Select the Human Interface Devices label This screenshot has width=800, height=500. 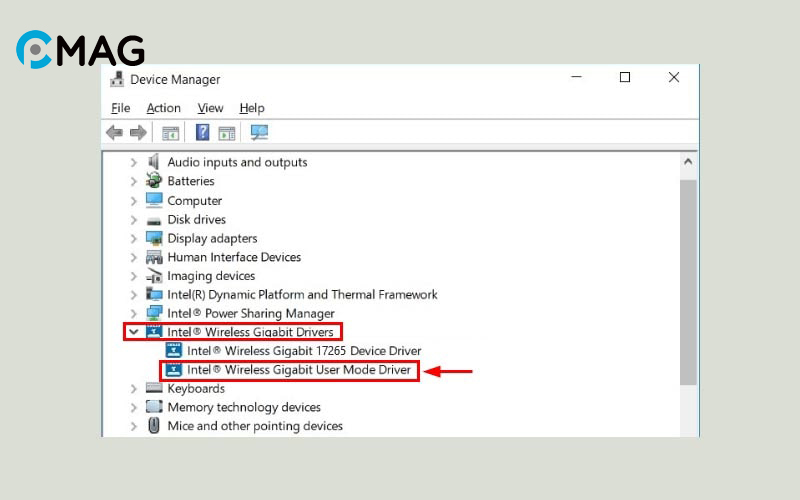(x=234, y=257)
